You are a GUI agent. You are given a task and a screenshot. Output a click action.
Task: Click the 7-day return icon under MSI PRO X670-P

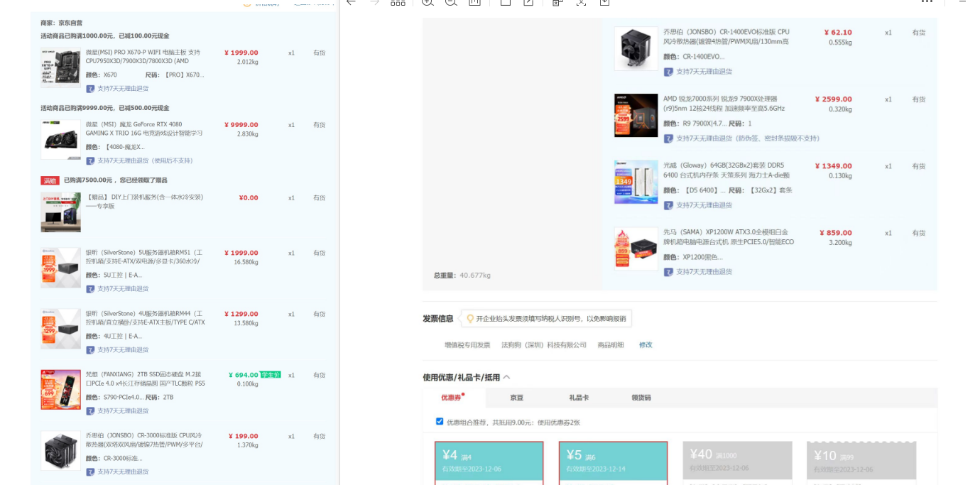point(90,89)
